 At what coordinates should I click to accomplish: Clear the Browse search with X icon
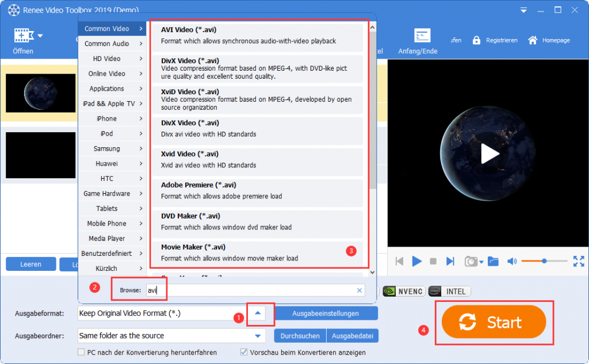(x=359, y=290)
